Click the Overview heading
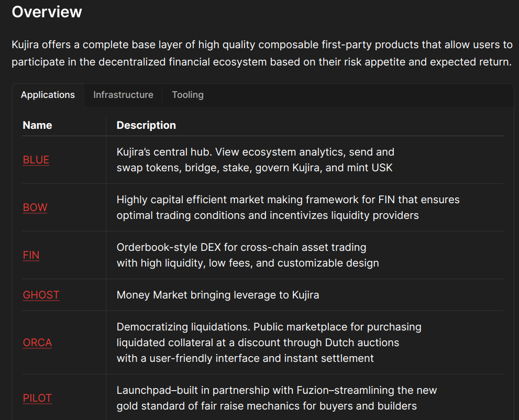Viewport: 519px width, 420px height. [47, 12]
